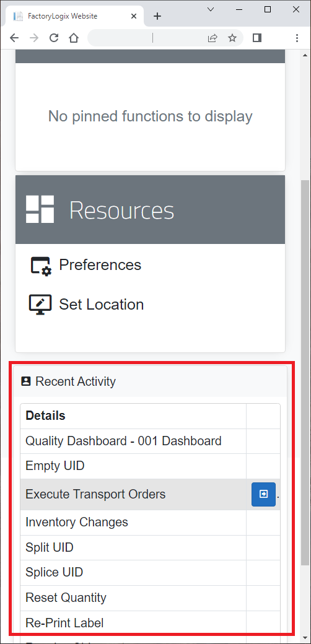Open Preferences link
The image size is (311, 644).
(100, 265)
